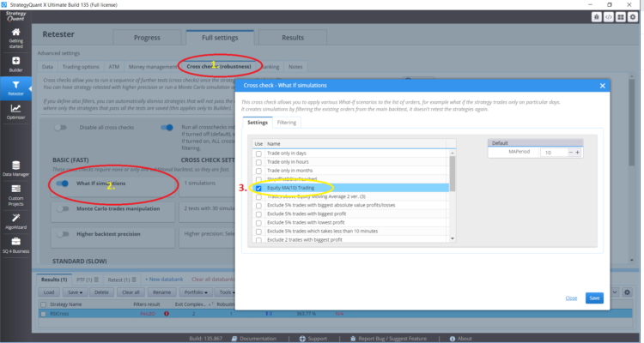Toggle Disable all cross checks switch
This screenshot has width=644, height=343.
pos(61,128)
